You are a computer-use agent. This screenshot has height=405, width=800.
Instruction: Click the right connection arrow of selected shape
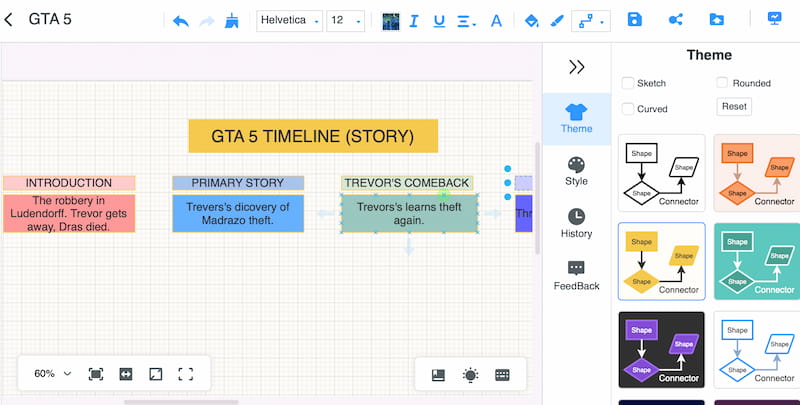[x=493, y=214]
